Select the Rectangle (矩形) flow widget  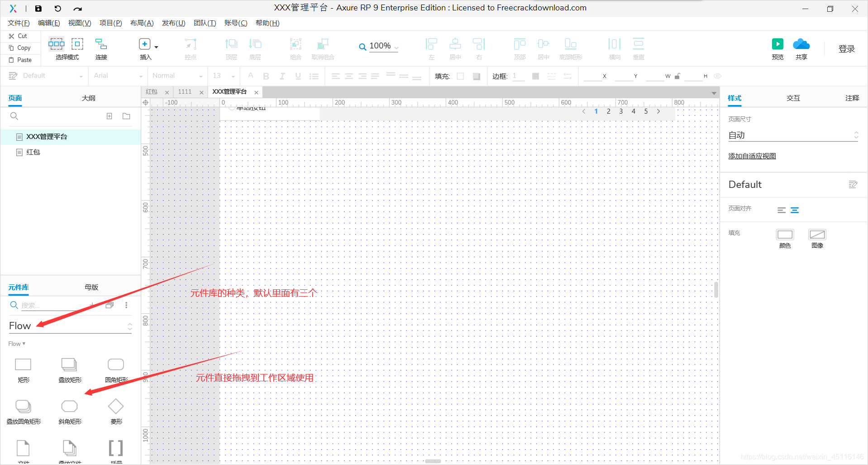(23, 364)
